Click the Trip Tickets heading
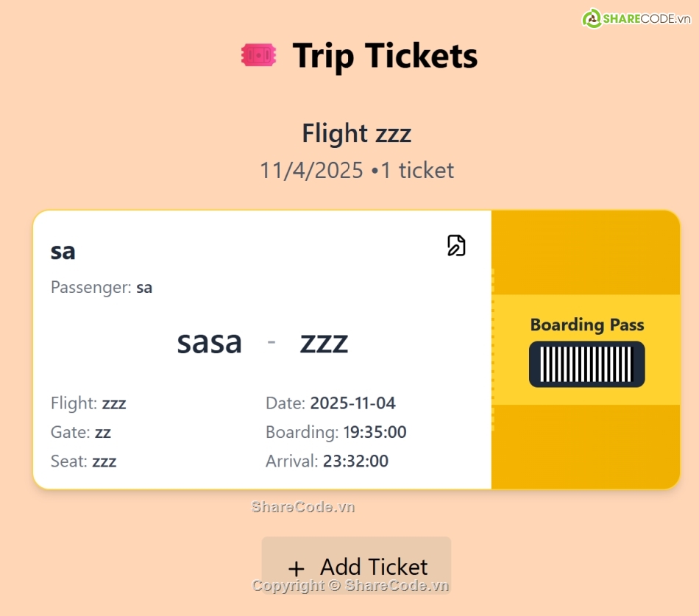The image size is (699, 616). (x=385, y=56)
